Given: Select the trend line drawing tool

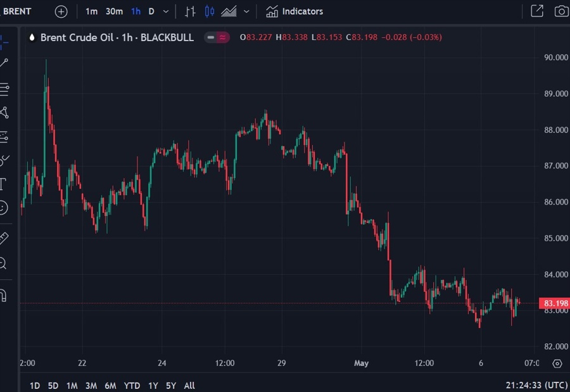Looking at the screenshot, I should click(4, 63).
